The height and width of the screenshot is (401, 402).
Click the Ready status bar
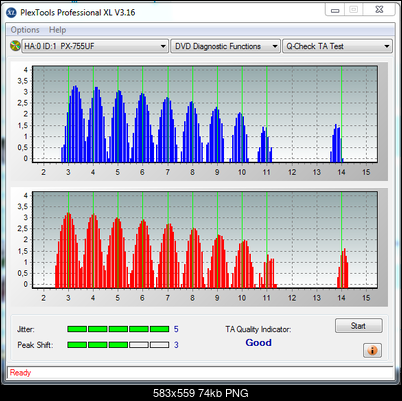(200, 372)
